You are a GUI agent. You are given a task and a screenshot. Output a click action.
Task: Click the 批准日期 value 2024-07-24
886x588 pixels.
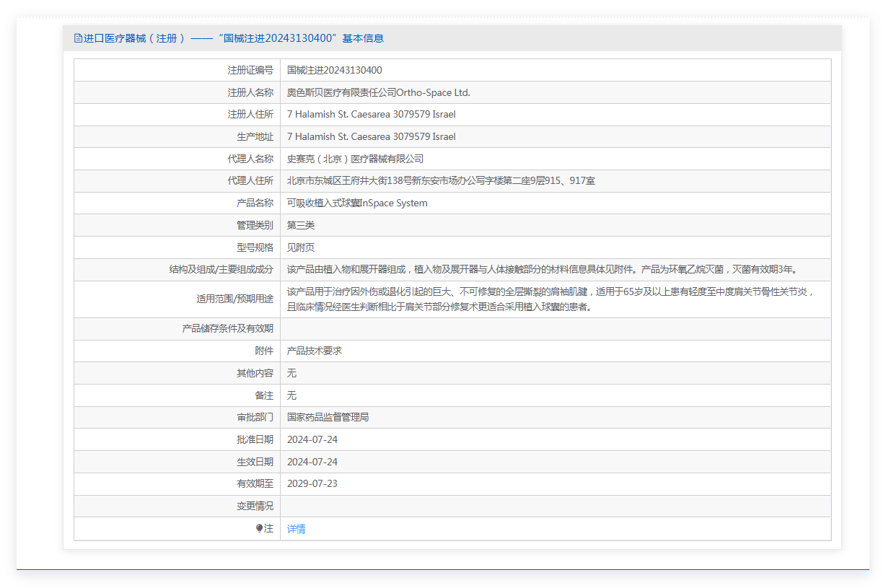312,439
